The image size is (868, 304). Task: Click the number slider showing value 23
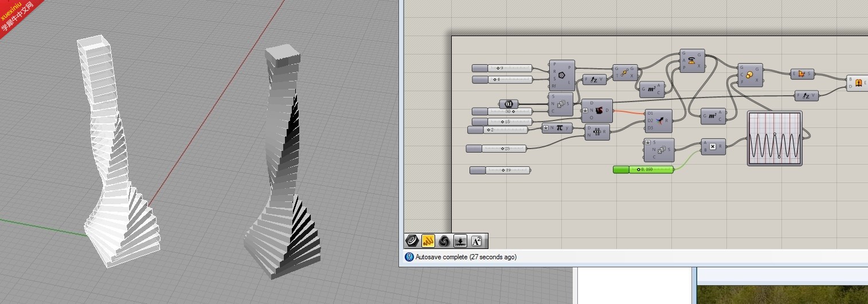[x=496, y=149]
